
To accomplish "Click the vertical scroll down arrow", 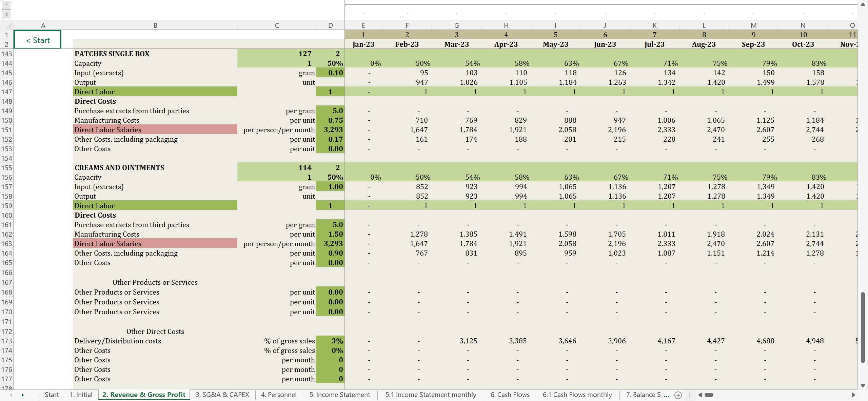I will pos(863,386).
